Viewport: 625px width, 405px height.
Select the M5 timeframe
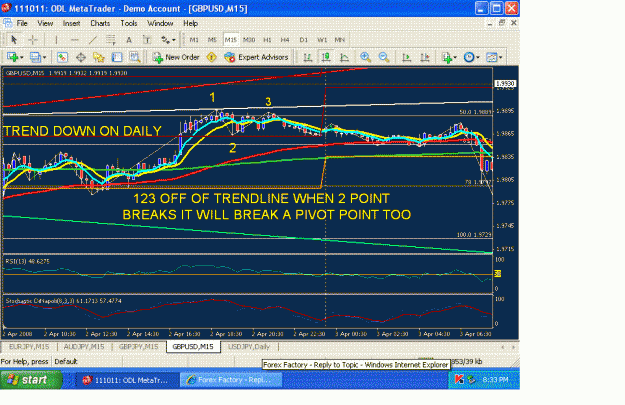(212, 40)
